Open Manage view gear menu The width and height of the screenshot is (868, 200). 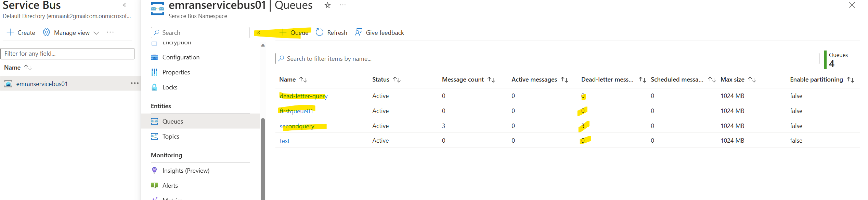click(71, 32)
